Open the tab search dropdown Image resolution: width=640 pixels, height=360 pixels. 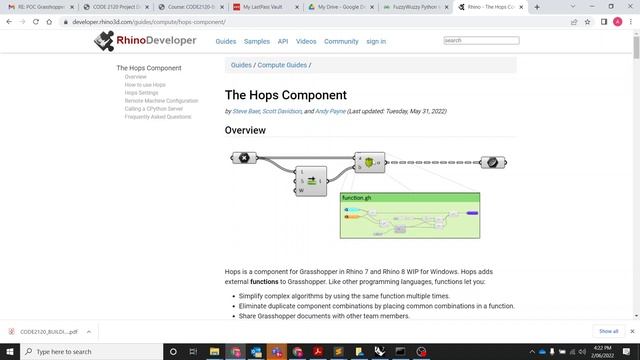[x=573, y=7]
